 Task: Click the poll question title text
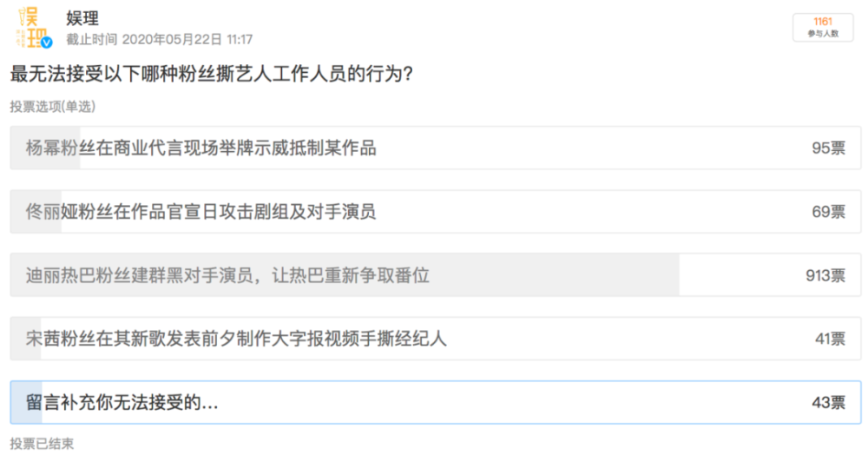click(x=212, y=74)
